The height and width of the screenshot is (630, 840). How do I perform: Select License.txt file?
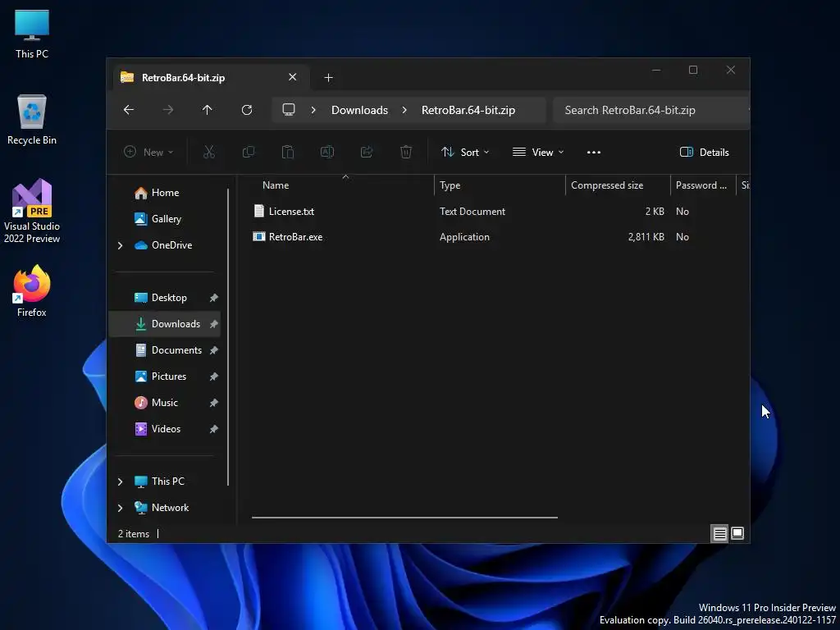tap(291, 211)
